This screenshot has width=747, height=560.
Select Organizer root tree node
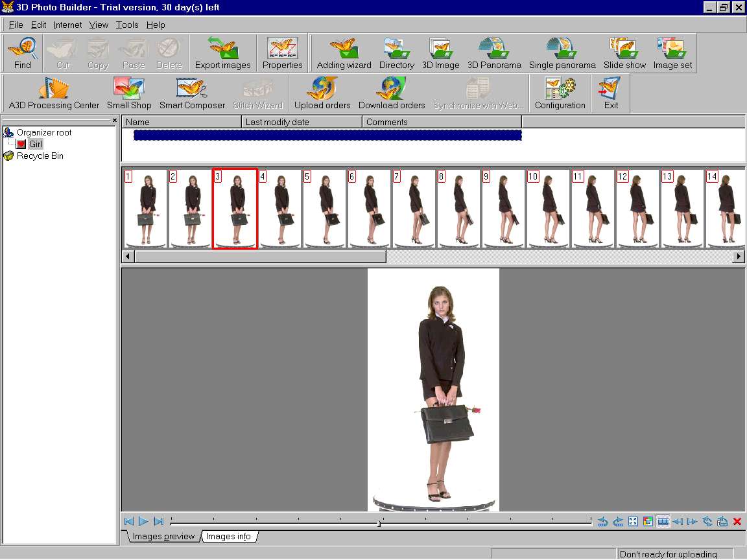click(x=44, y=132)
